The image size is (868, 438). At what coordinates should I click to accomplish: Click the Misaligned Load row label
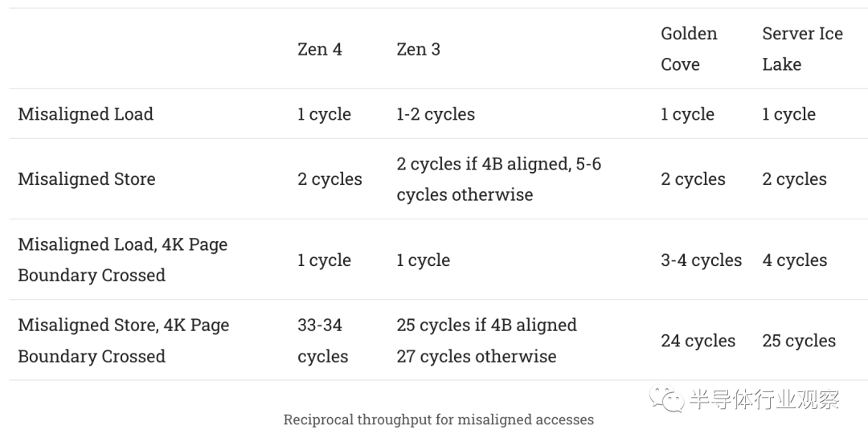(x=85, y=114)
